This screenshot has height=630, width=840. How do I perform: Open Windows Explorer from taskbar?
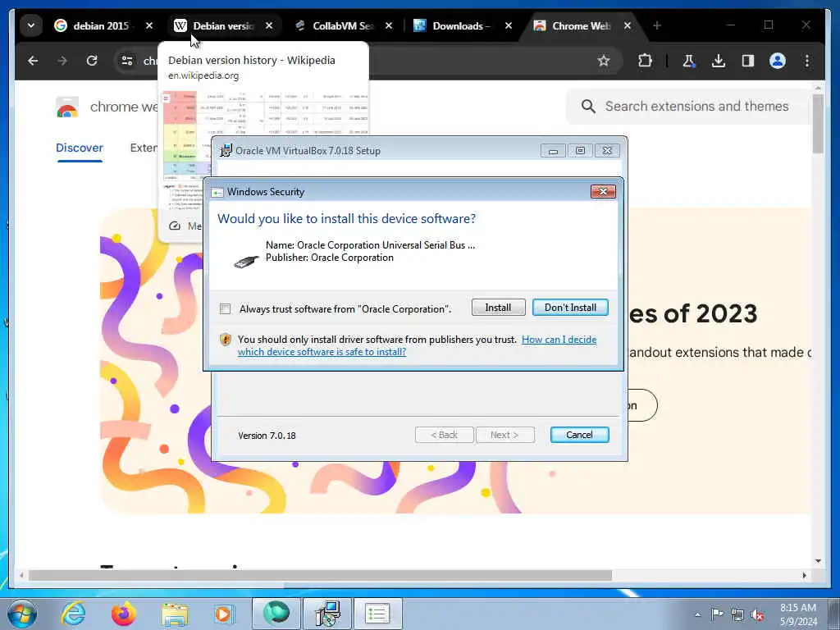[175, 614]
